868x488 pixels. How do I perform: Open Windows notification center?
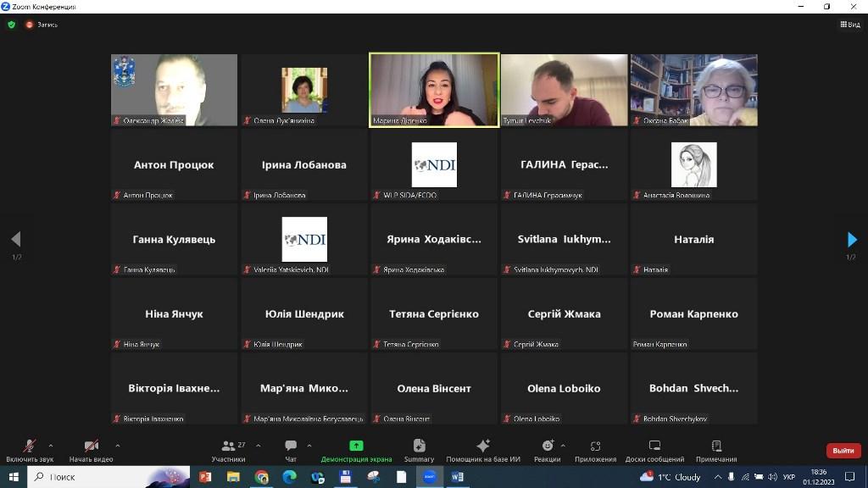tap(849, 476)
